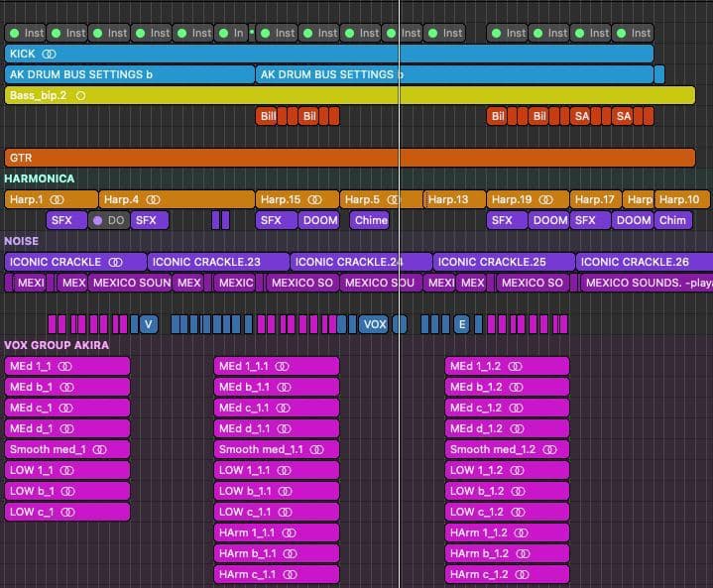Click the circle icon on Bass_bip.2 region
Screen dimensions: 713x588
[x=80, y=95]
